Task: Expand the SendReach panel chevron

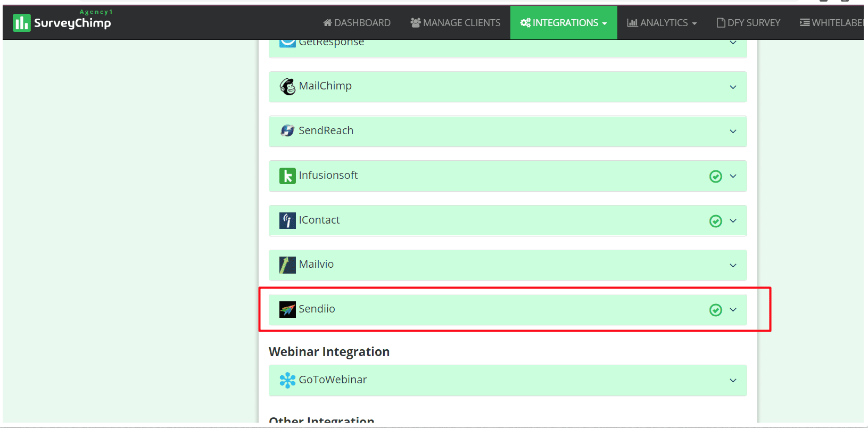Action: 733,131
